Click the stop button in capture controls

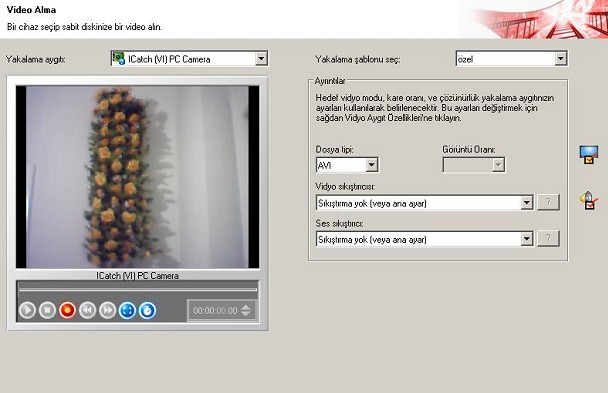click(x=47, y=310)
